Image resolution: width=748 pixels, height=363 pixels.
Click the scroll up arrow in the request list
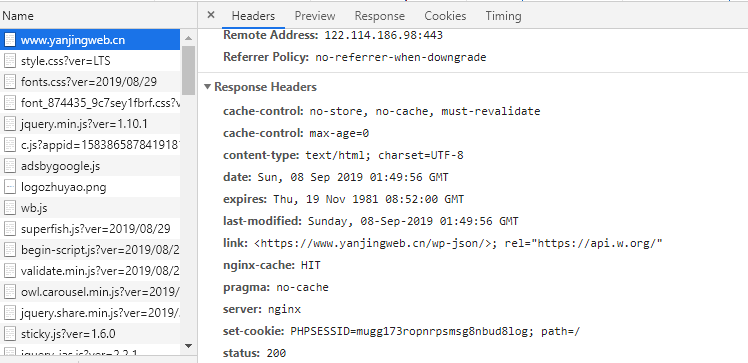tap(188, 38)
